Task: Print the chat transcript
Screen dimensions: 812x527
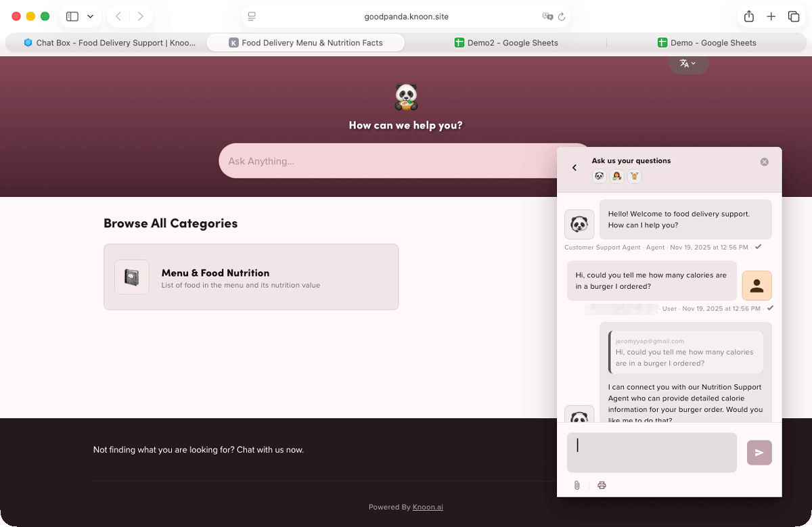Action: pyautogui.click(x=602, y=485)
